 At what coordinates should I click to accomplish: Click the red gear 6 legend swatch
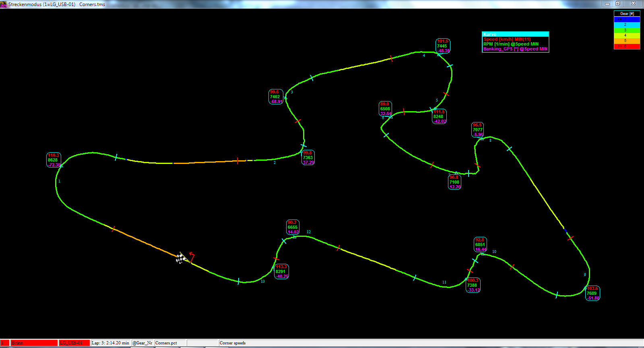pyautogui.click(x=627, y=47)
